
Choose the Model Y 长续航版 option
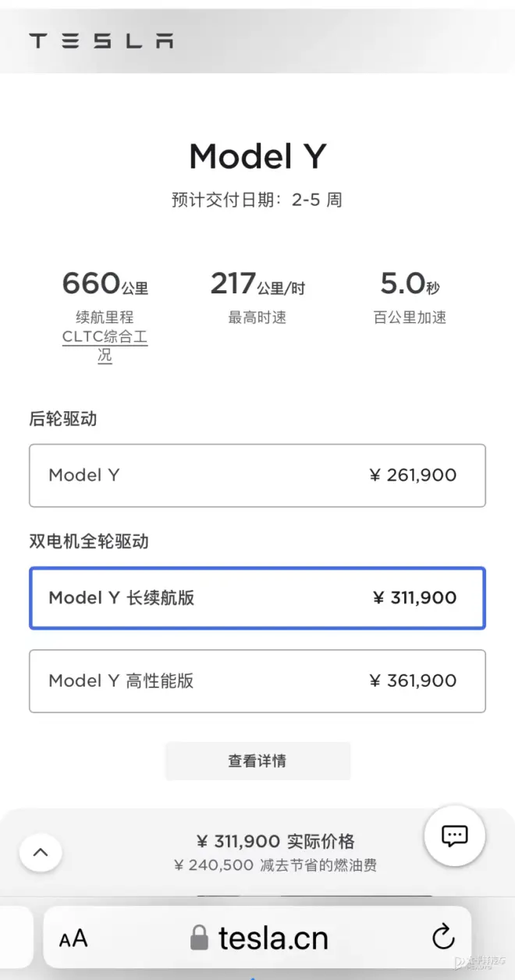[x=257, y=598]
